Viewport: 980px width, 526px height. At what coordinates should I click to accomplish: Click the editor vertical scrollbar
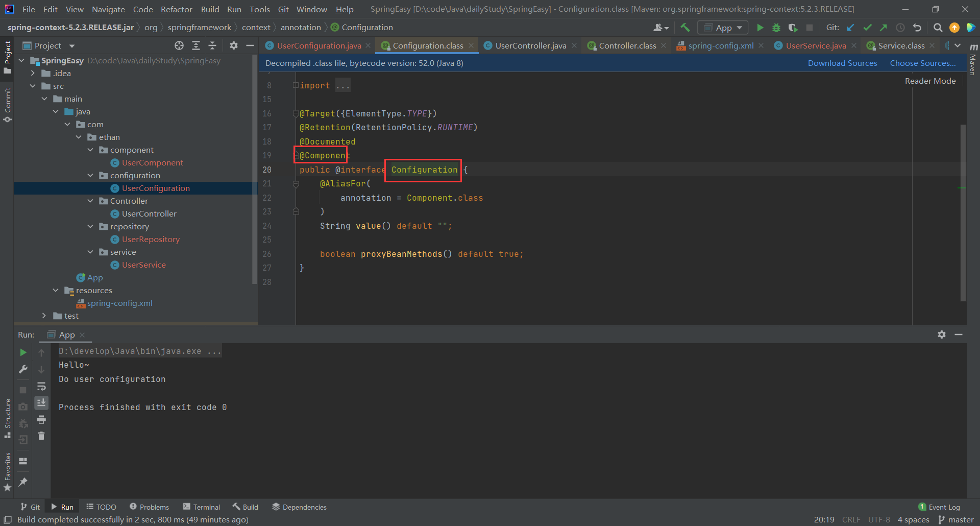963,212
